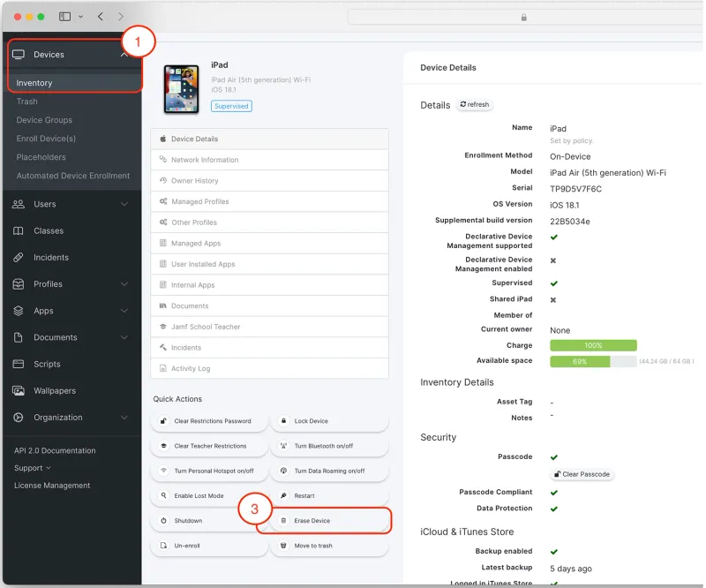Click the hotspot icon on Turn Personal Hotspot
706x588 pixels.
click(x=163, y=471)
